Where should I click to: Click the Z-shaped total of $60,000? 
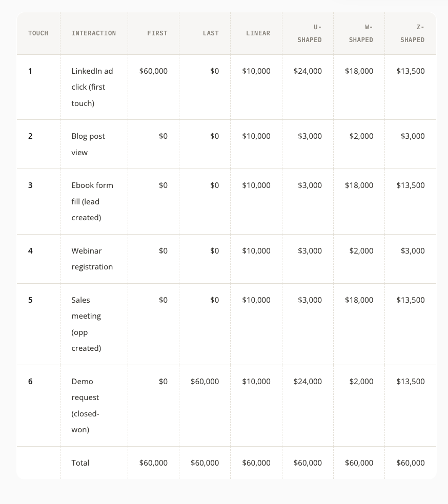(411, 463)
